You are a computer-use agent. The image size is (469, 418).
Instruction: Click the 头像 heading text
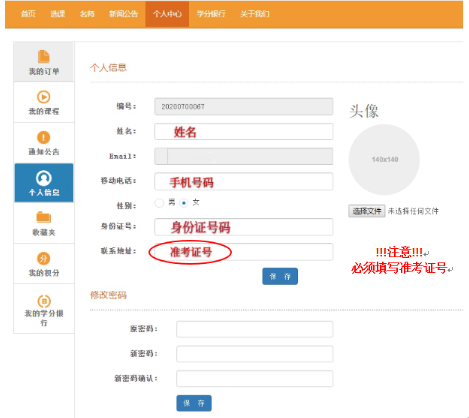tap(364, 111)
